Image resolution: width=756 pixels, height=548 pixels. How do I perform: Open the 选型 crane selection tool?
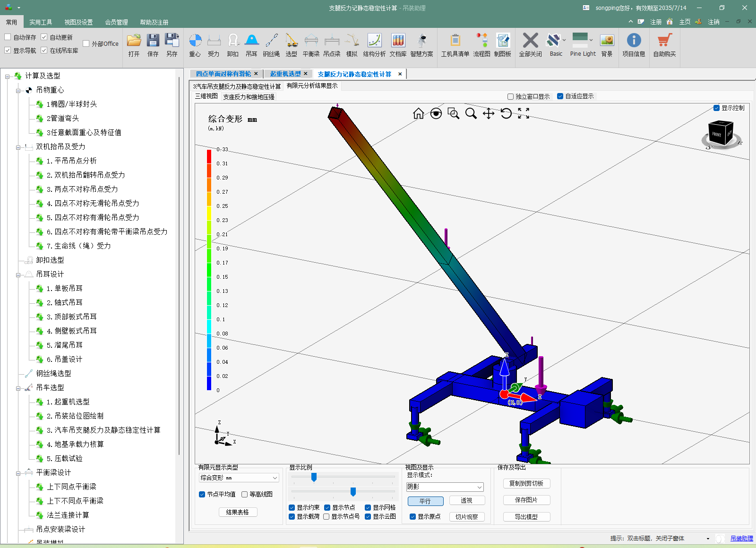click(292, 45)
